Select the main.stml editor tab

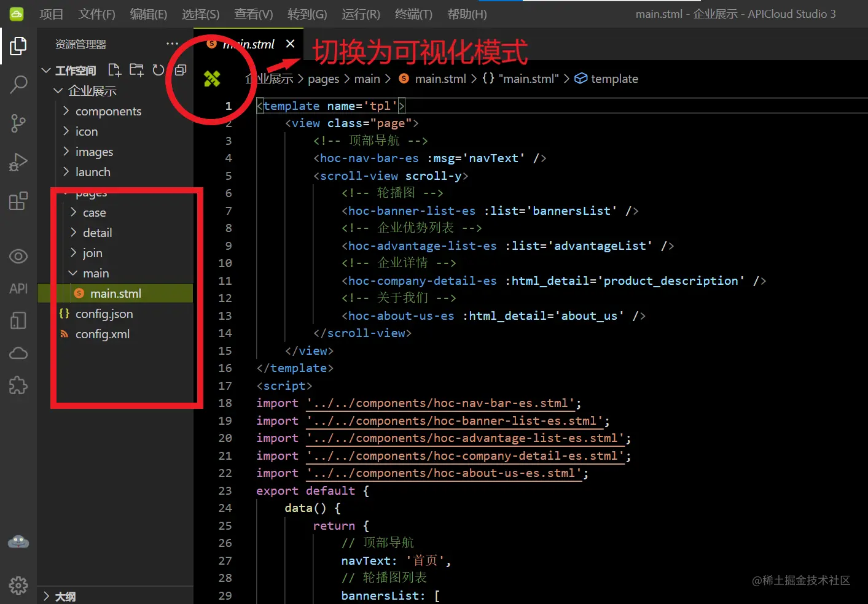point(248,44)
